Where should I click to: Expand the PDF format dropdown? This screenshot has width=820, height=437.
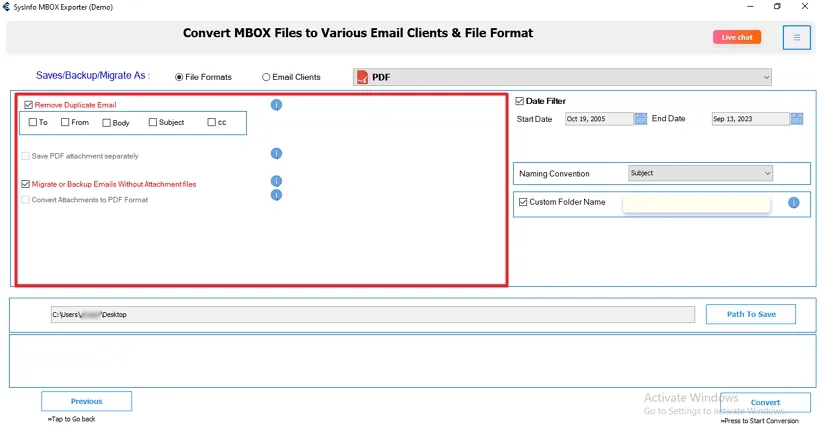766,77
